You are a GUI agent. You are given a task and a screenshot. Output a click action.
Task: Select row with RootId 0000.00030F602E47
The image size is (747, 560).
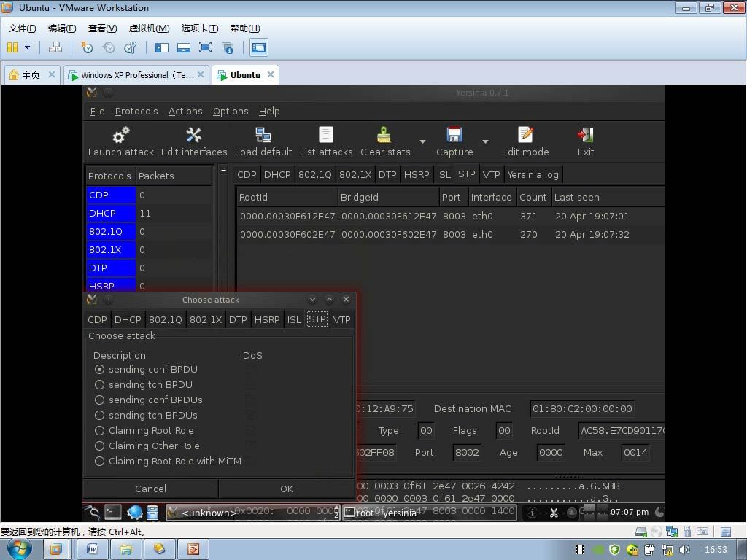pyautogui.click(x=450, y=234)
